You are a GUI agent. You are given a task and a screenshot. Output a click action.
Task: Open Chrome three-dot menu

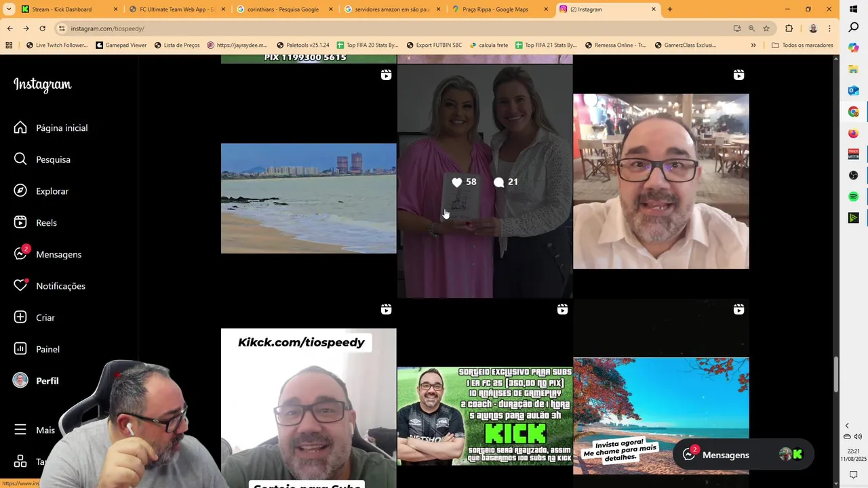[829, 28]
